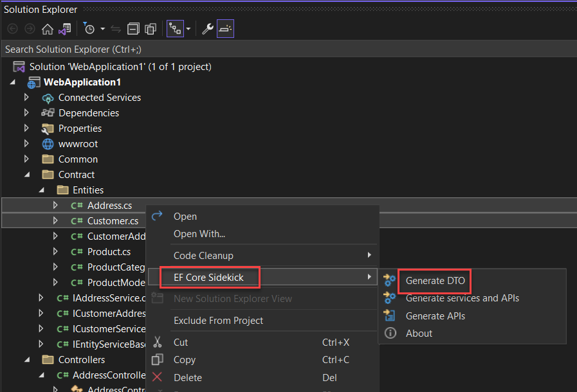Click the info icon next to About
The width and height of the screenshot is (577, 392).
[390, 333]
